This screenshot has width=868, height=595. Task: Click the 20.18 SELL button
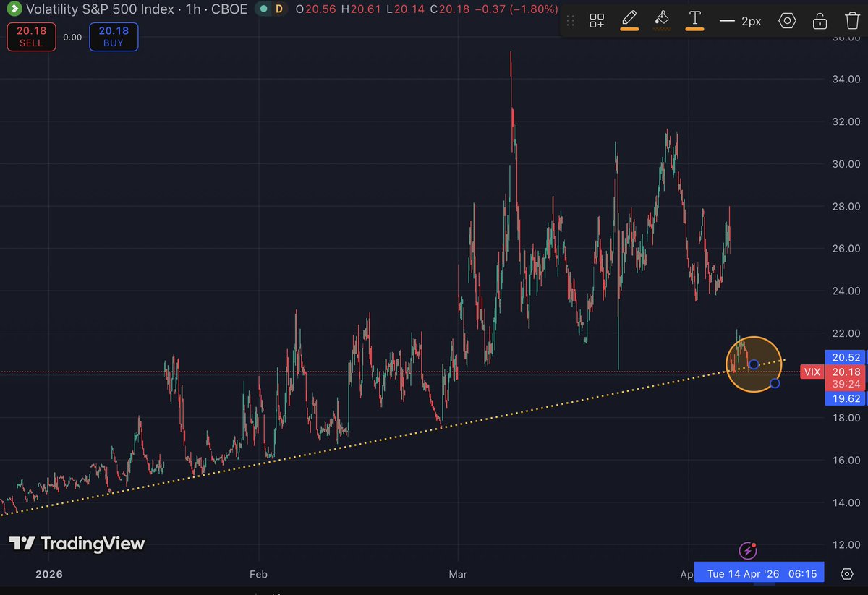(x=31, y=38)
